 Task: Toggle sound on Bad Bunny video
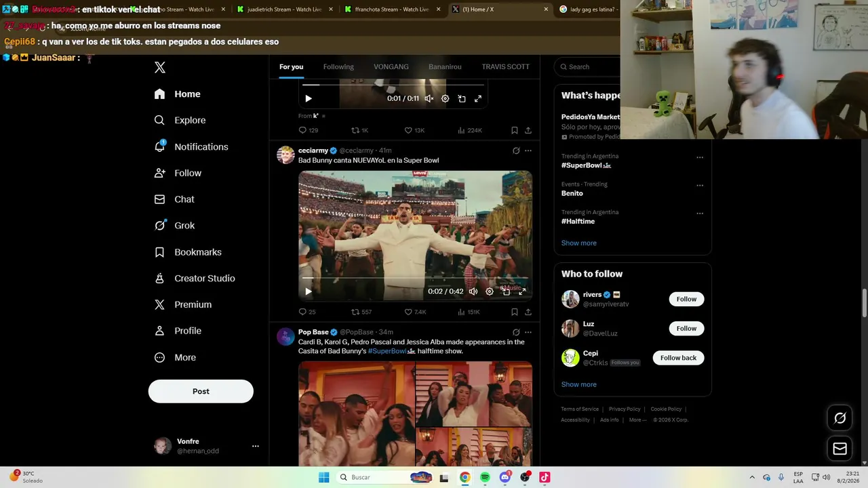473,291
